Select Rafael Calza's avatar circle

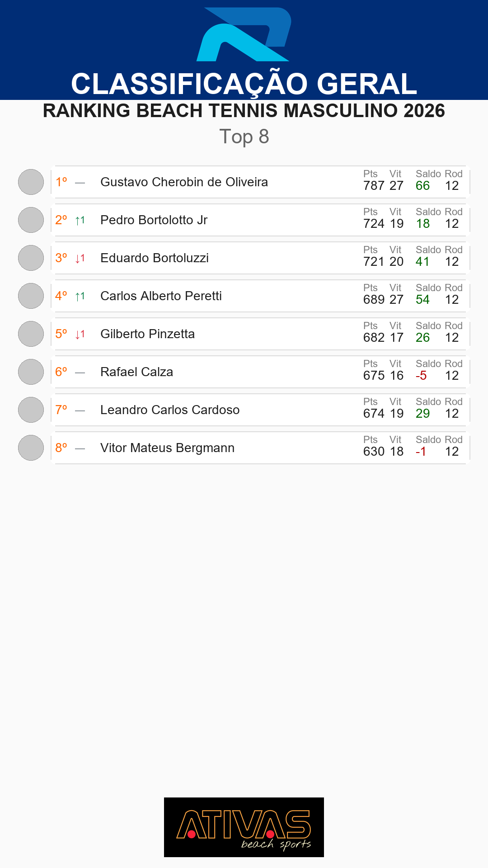[31, 372]
